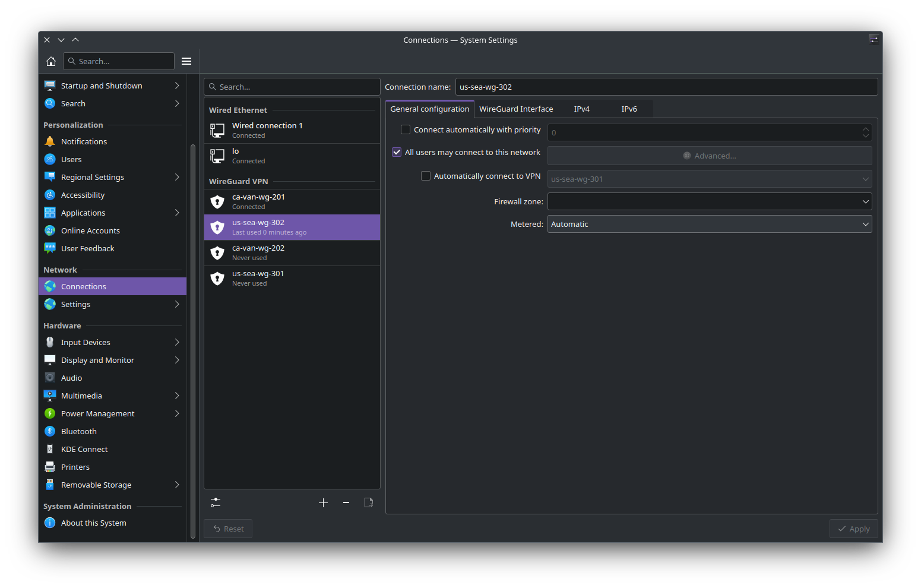The image size is (921, 588).
Task: Click the Bluetooth icon
Action: tap(50, 431)
